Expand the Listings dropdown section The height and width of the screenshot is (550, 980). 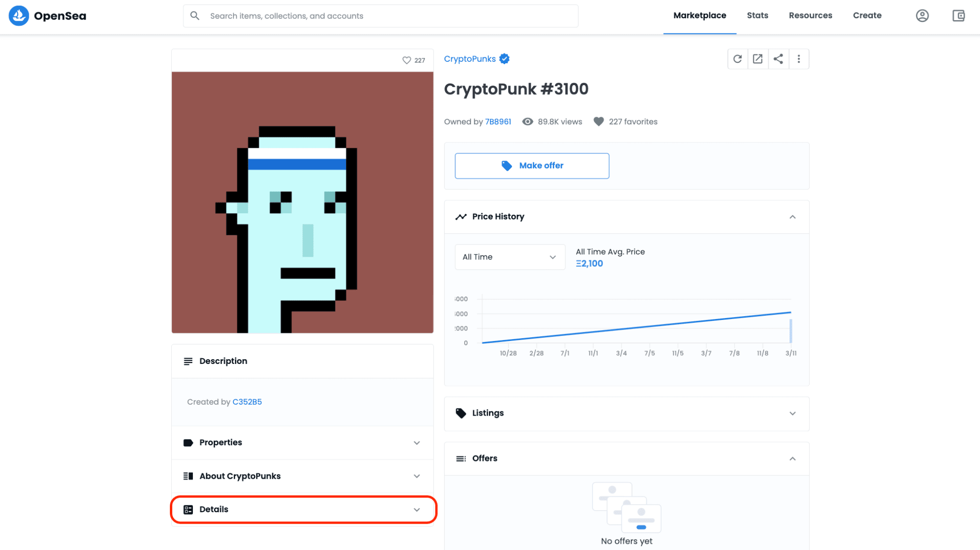coord(627,413)
